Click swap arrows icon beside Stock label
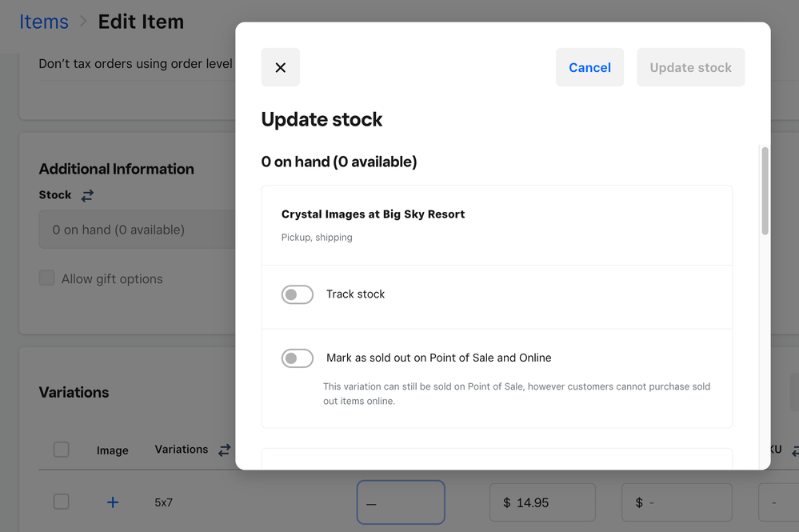 coord(87,195)
